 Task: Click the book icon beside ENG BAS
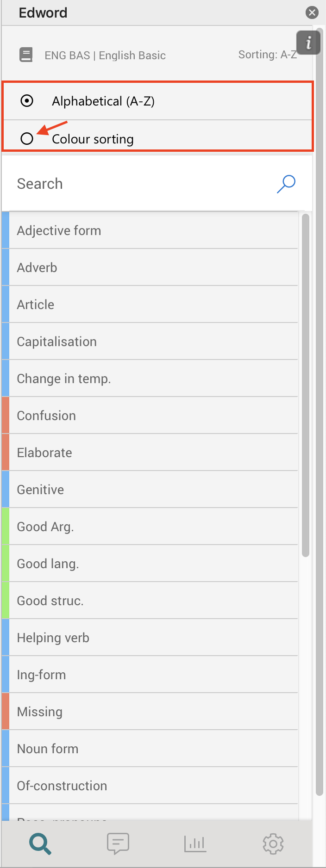[x=26, y=55]
